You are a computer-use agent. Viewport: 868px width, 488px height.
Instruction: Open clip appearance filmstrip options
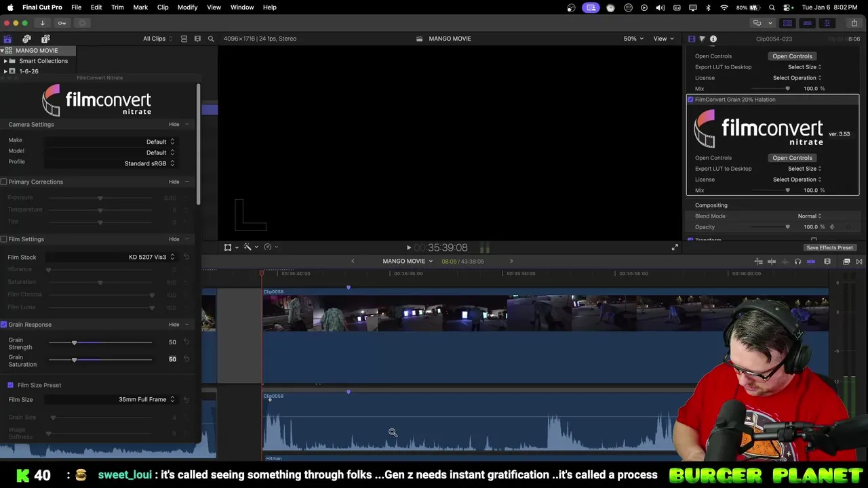[x=197, y=39]
